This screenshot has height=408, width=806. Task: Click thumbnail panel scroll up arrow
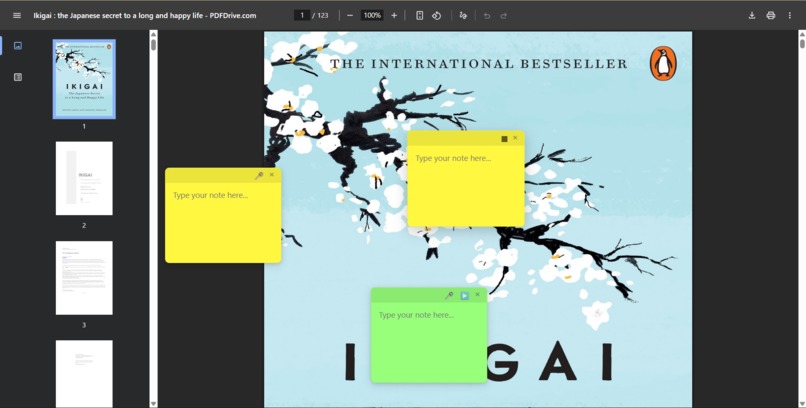click(153, 34)
